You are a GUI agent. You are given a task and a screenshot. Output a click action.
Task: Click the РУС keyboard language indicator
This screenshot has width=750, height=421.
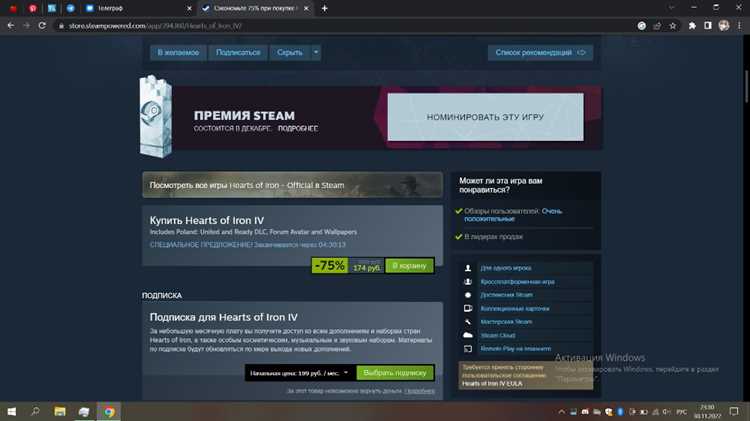682,412
